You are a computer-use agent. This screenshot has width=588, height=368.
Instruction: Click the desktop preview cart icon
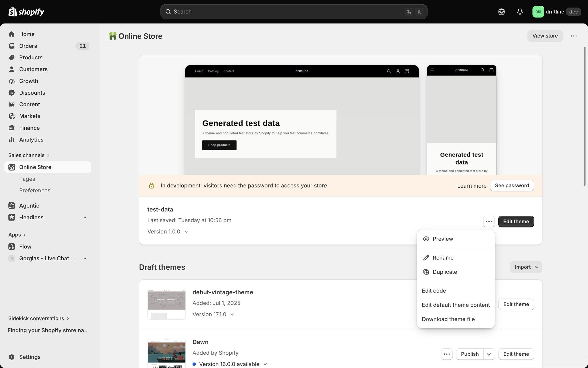tap(407, 71)
